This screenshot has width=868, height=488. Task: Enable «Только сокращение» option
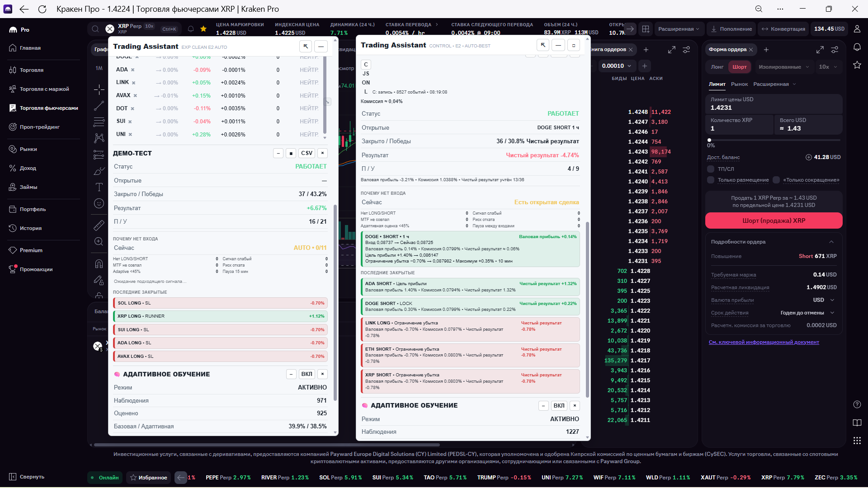click(776, 180)
